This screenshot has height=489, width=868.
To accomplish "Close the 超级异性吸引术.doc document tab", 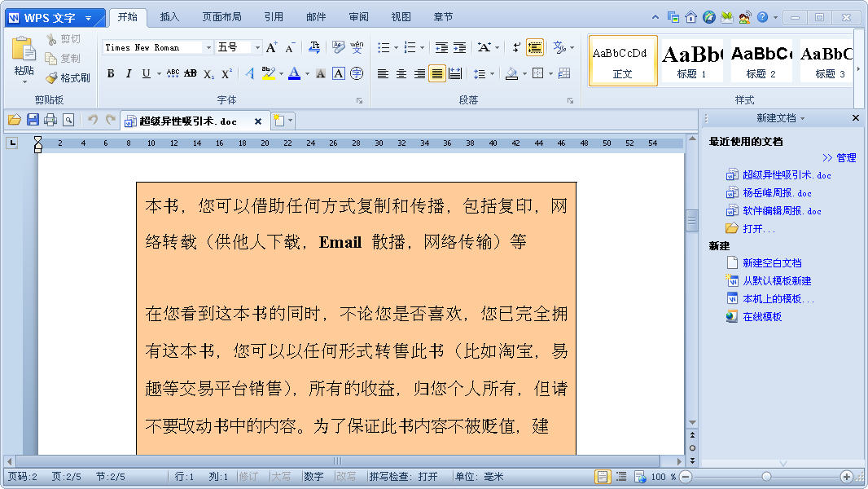I will click(258, 121).
